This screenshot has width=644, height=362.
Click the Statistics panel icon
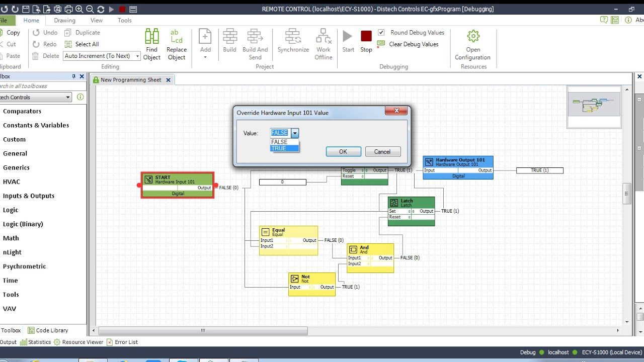pyautogui.click(x=23, y=342)
